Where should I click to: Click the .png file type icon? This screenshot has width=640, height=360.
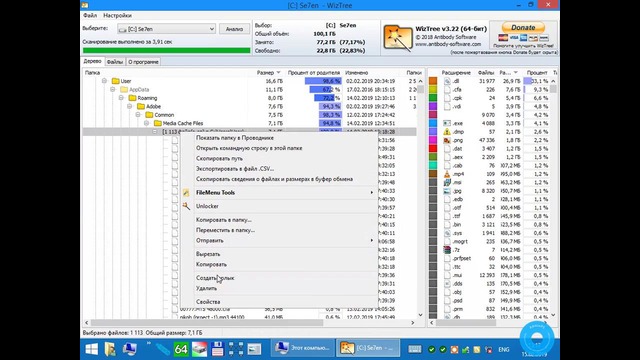[x=447, y=140]
